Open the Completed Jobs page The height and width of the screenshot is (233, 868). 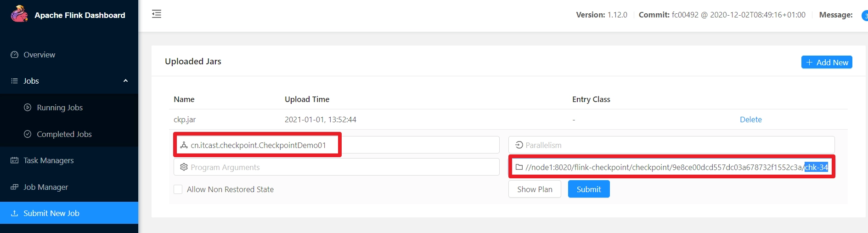click(64, 134)
